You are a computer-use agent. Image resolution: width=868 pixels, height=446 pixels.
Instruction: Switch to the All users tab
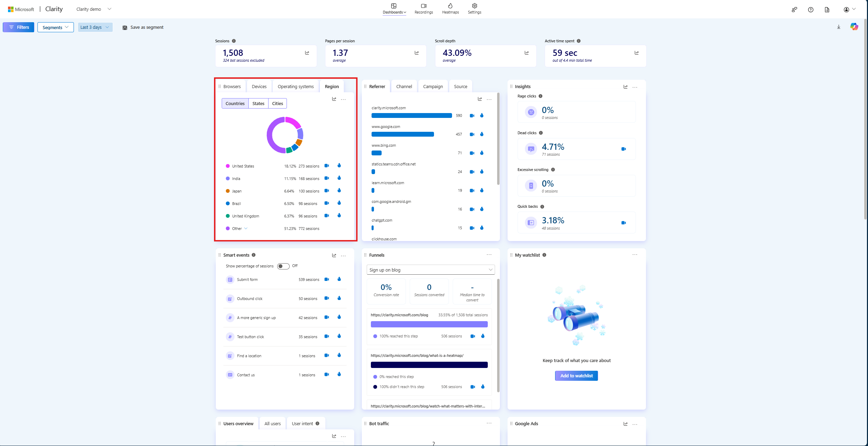[273, 423]
